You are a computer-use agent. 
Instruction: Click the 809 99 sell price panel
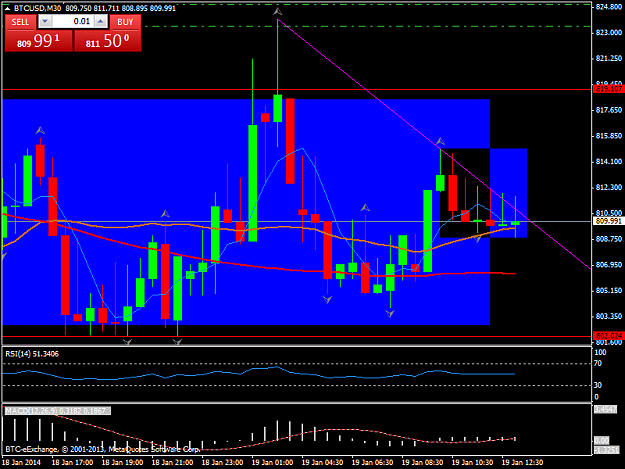pos(39,41)
